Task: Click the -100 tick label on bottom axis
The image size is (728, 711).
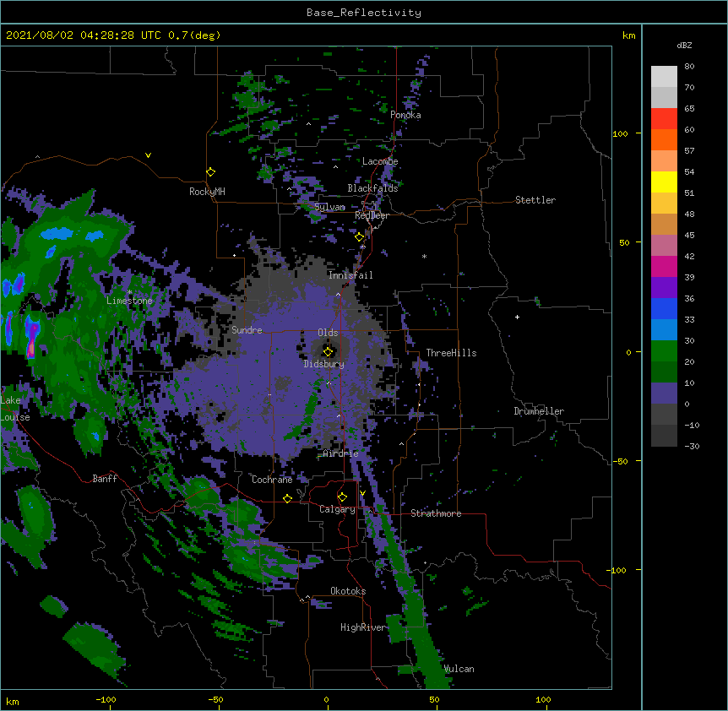Action: click(x=106, y=699)
